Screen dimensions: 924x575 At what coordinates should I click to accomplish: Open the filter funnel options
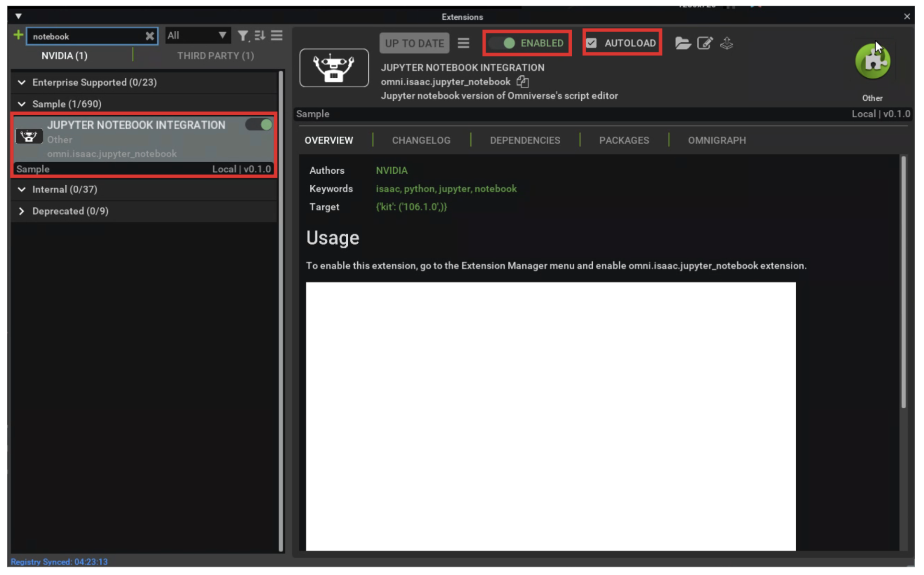click(x=242, y=35)
